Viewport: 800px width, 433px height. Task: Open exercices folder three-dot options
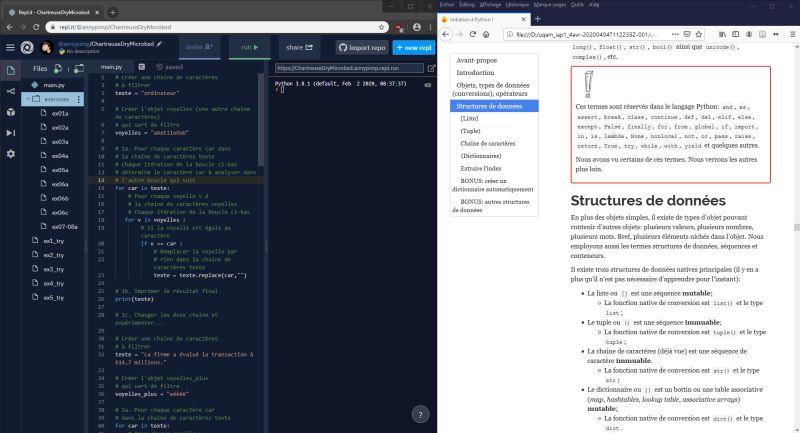click(79, 99)
